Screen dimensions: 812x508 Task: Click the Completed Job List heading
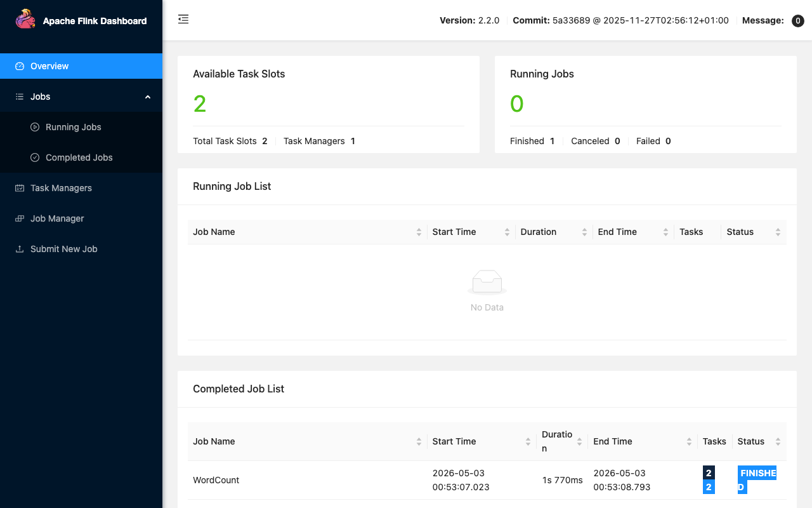click(x=239, y=389)
